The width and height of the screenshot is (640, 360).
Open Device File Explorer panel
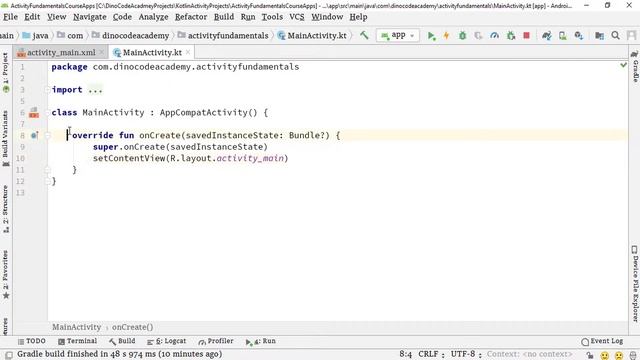click(x=635, y=284)
